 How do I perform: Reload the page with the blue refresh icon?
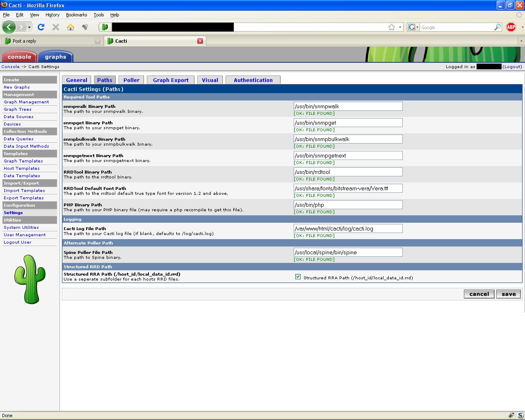[41, 27]
